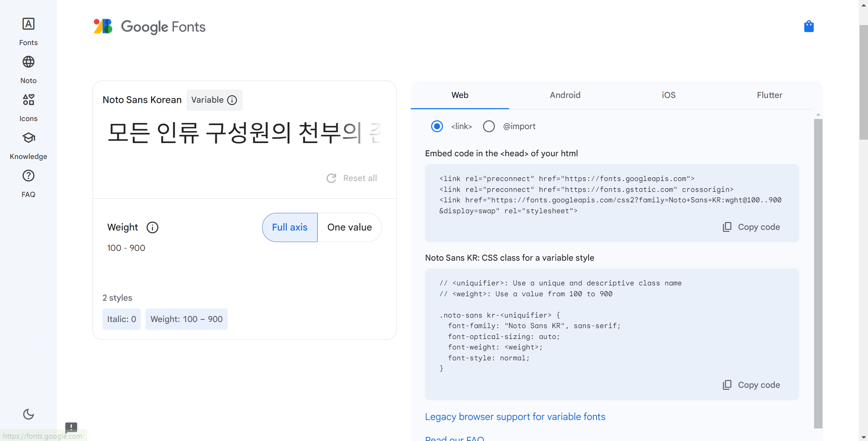Image resolution: width=868 pixels, height=441 pixels.
Task: Click the embed link code text block
Action: click(x=610, y=195)
